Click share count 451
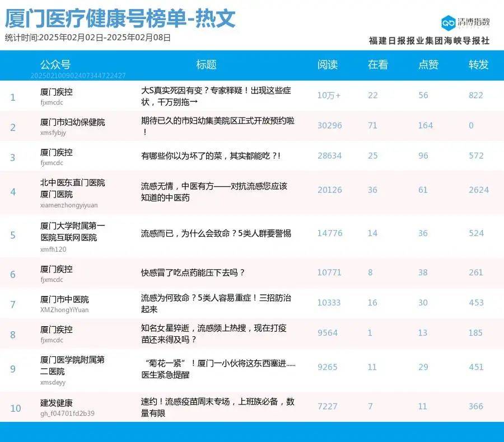 [x=476, y=367]
